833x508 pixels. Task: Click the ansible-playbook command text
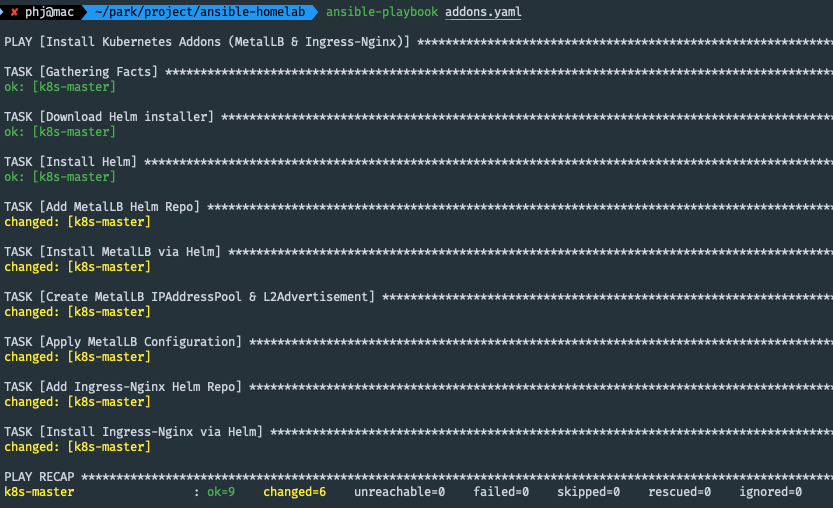click(382, 12)
